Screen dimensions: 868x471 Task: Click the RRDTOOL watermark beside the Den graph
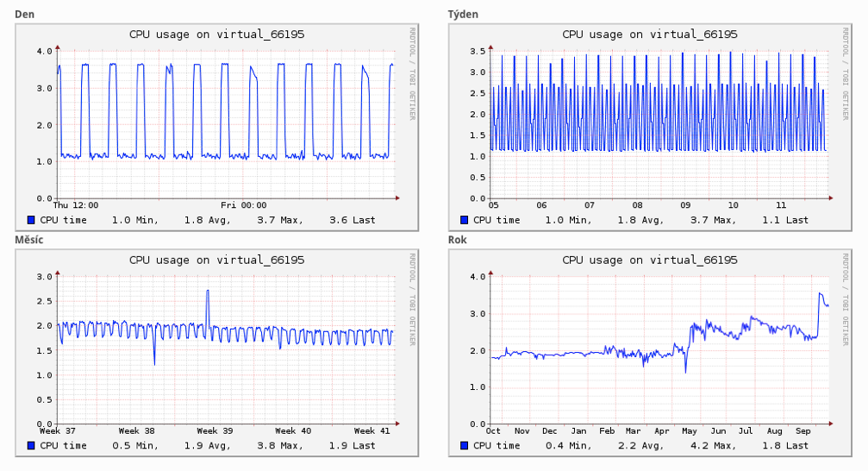[x=413, y=73]
